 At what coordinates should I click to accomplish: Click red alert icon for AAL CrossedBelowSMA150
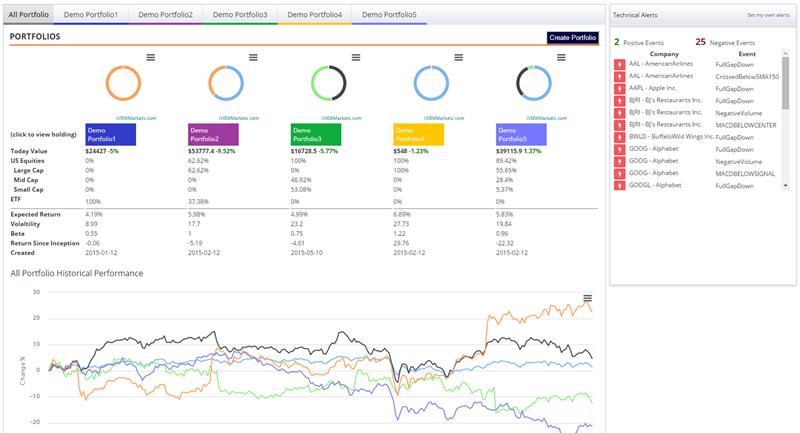point(619,77)
